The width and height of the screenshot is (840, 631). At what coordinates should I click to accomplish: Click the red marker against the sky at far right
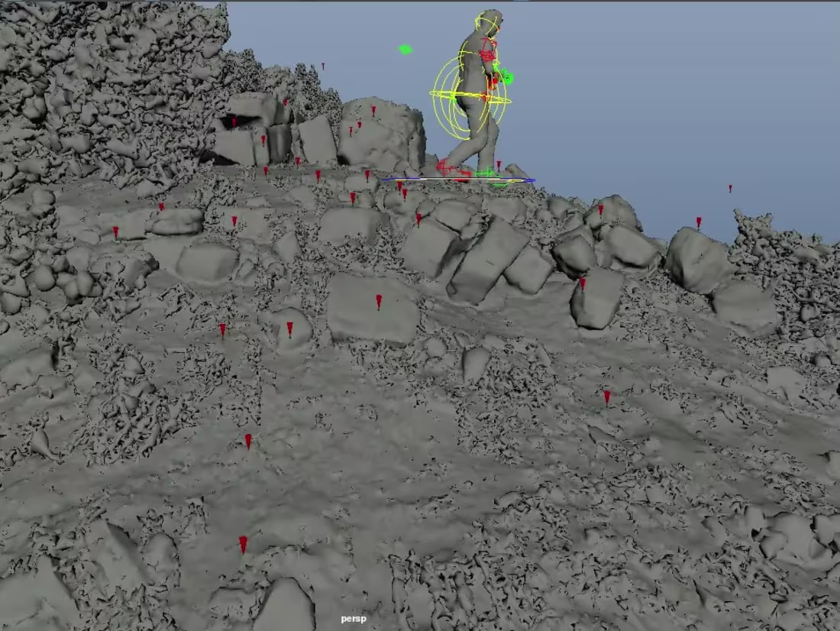(x=731, y=187)
